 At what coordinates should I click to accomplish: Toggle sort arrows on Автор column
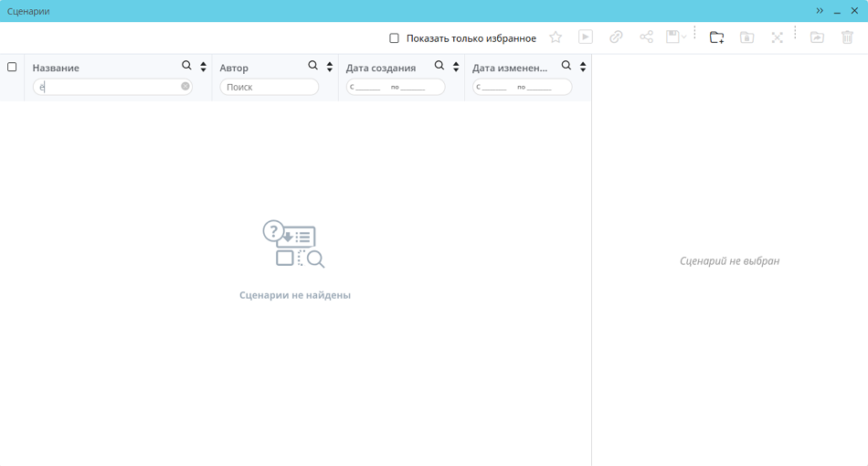(x=330, y=67)
